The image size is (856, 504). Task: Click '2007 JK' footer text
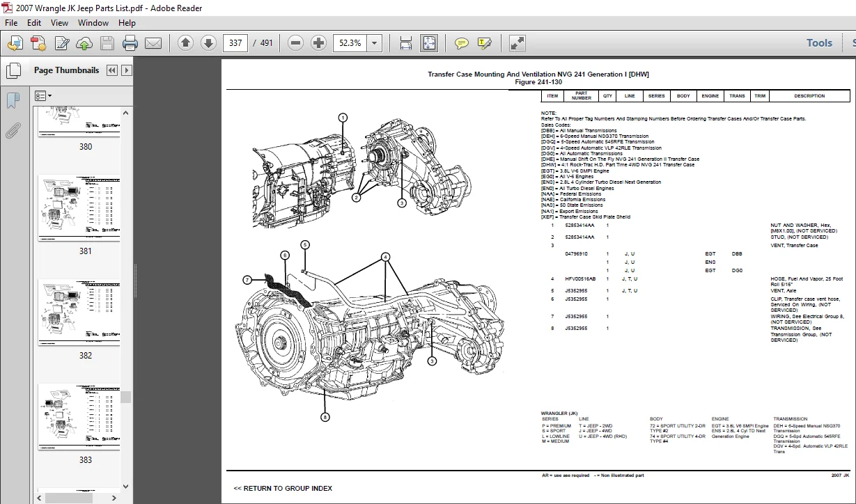tap(840, 475)
